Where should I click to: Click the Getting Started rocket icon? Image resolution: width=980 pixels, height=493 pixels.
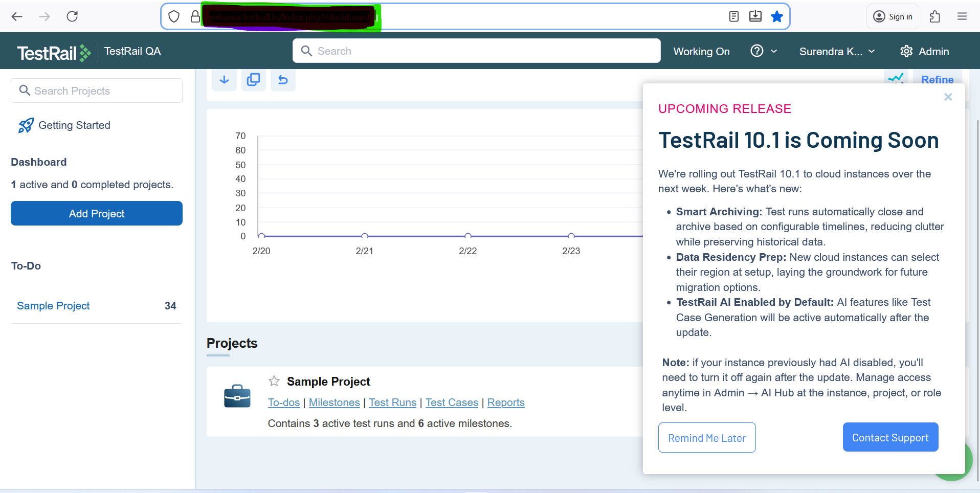pos(26,125)
